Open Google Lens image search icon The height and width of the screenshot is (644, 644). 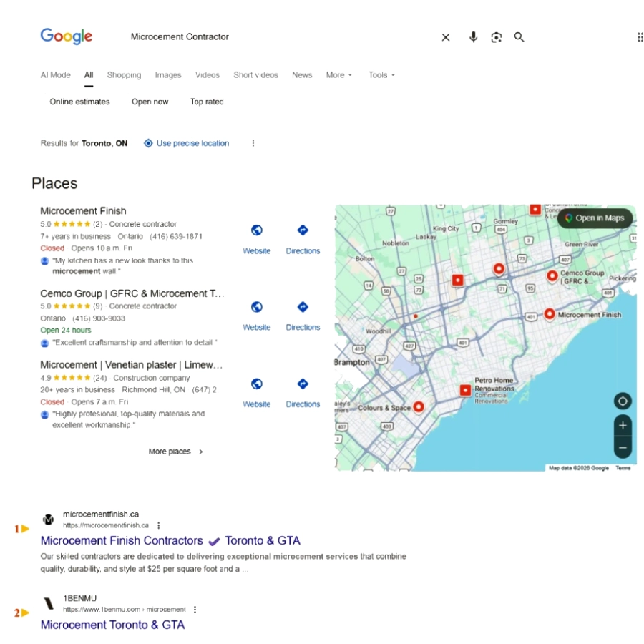click(496, 37)
